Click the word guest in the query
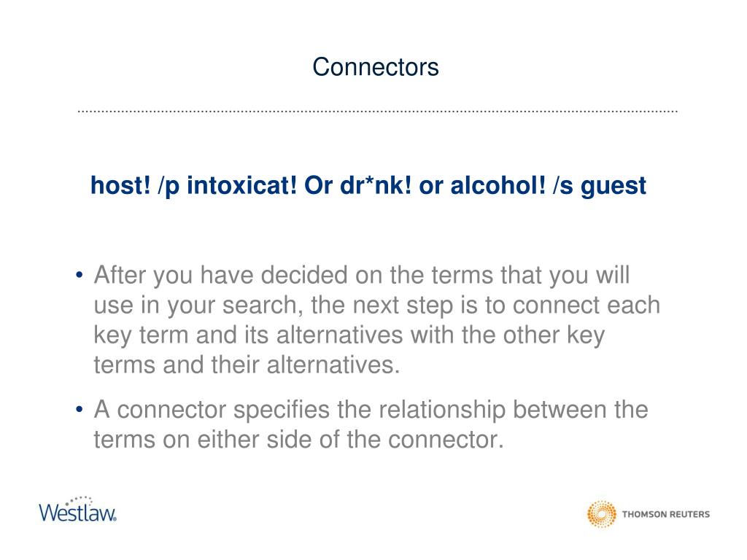747x560 pixels. [x=613, y=186]
